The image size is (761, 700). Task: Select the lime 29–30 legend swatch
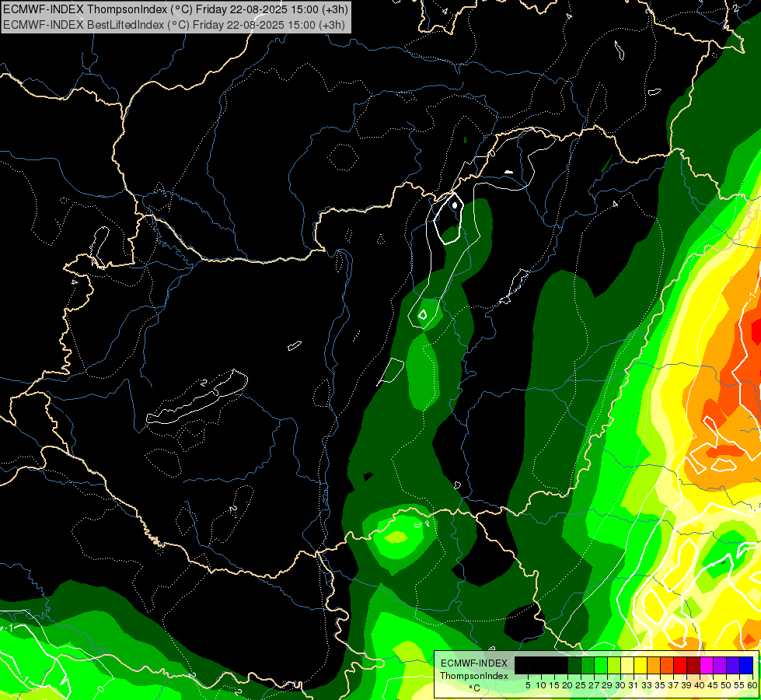(614, 665)
